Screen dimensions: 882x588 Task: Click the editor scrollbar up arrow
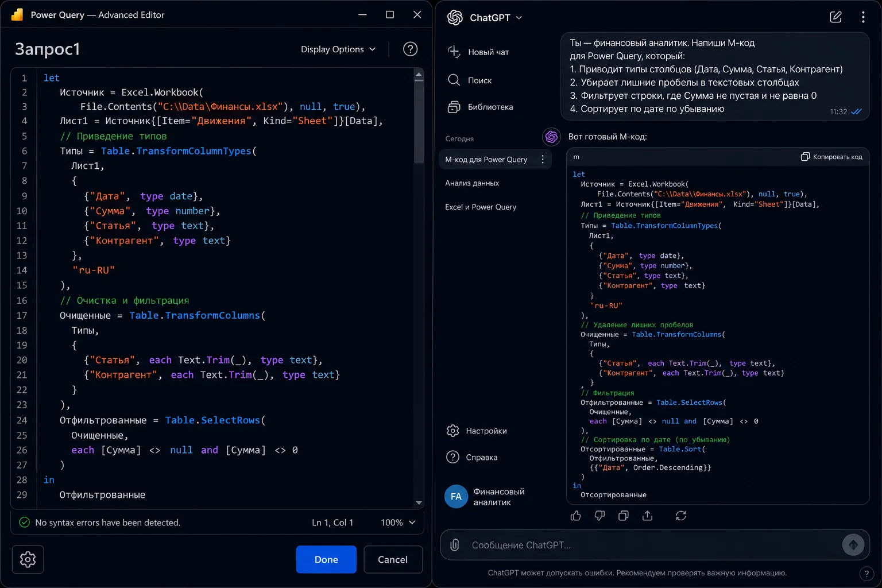[419, 75]
